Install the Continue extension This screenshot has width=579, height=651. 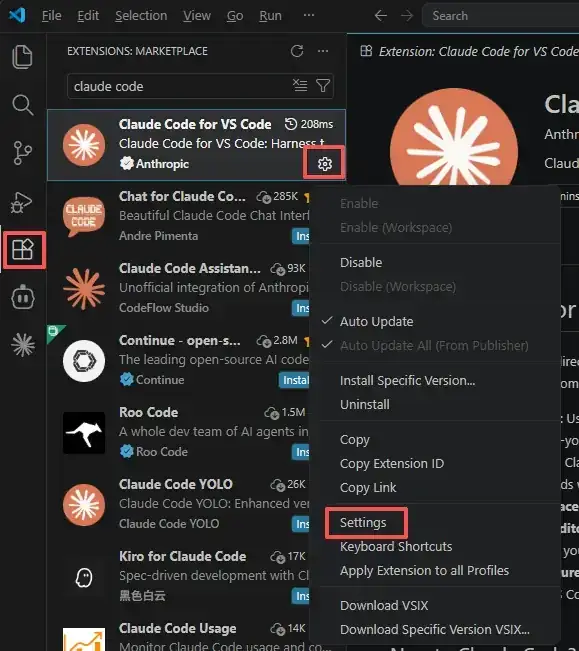[294, 380]
